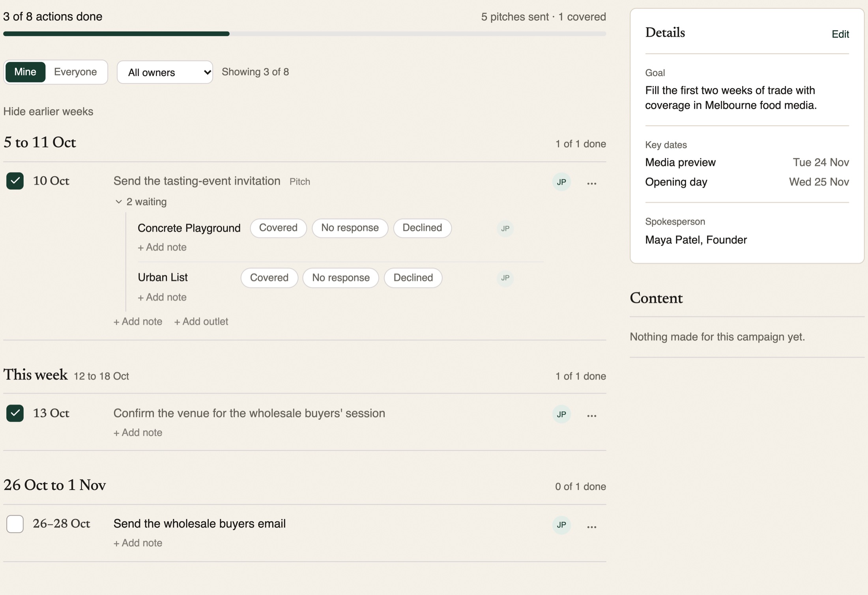Viewport: 868px width, 595px height.
Task: Mark Urban List as Declined
Action: [413, 278]
